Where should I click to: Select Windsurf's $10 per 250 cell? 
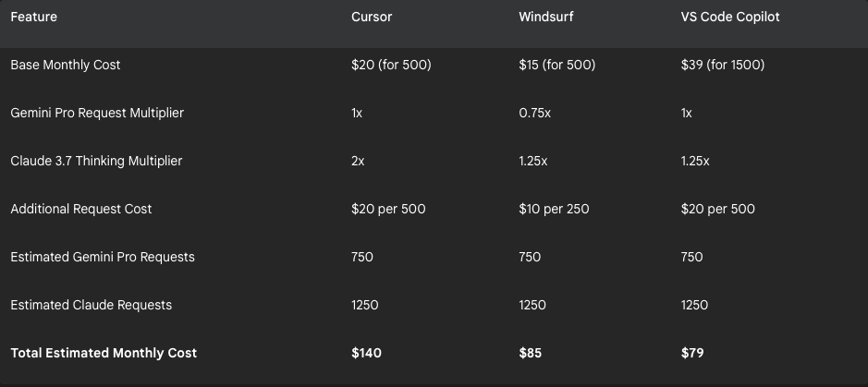pyautogui.click(x=554, y=209)
